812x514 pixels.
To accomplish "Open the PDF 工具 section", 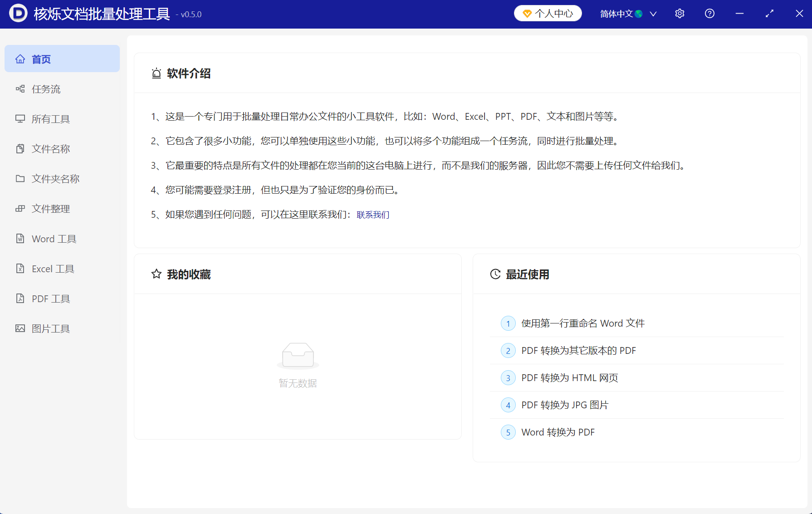I will pos(50,299).
